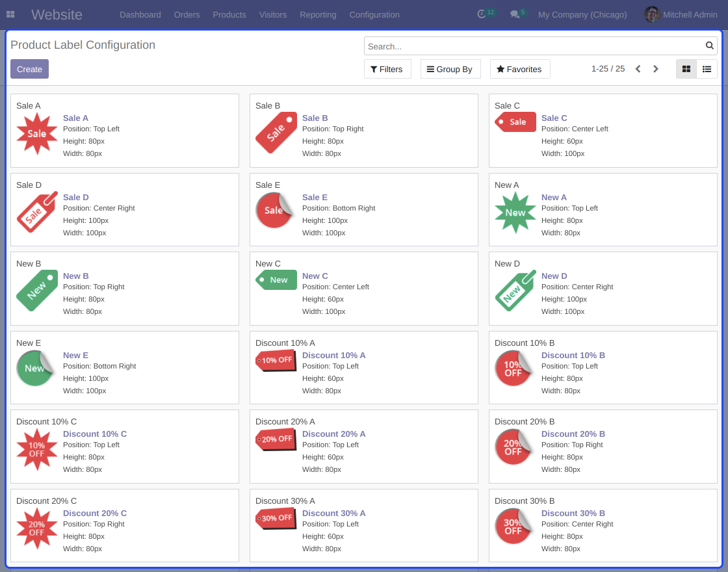Click New D's Position: Center Right text

(x=577, y=287)
